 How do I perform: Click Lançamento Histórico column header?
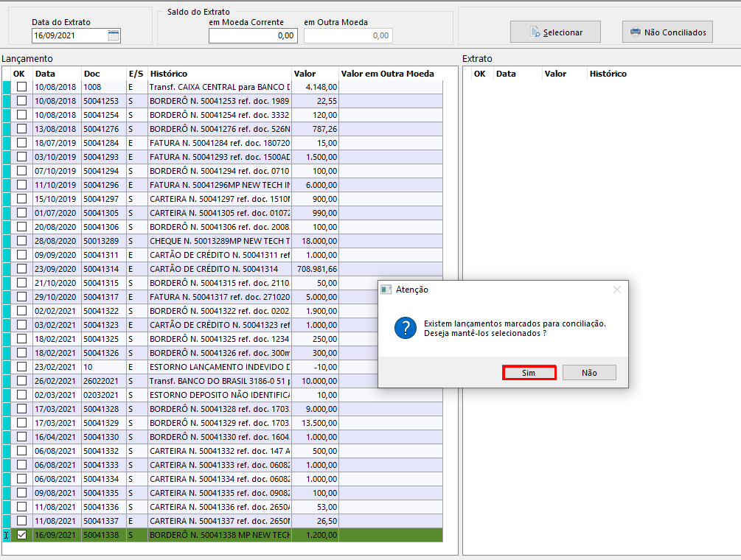[220, 74]
